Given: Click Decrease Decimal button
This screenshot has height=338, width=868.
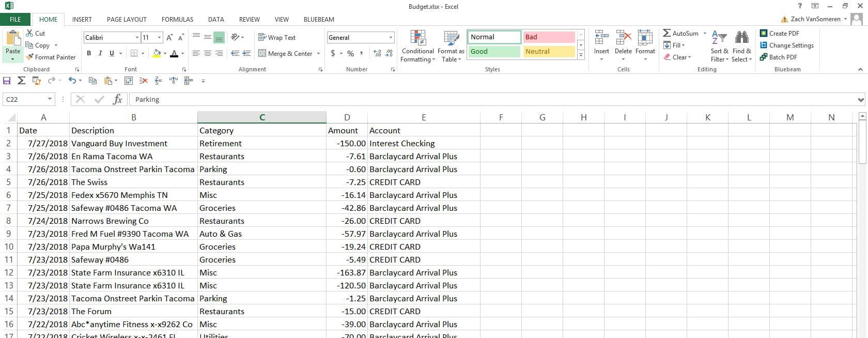Looking at the screenshot, I should tap(389, 53).
